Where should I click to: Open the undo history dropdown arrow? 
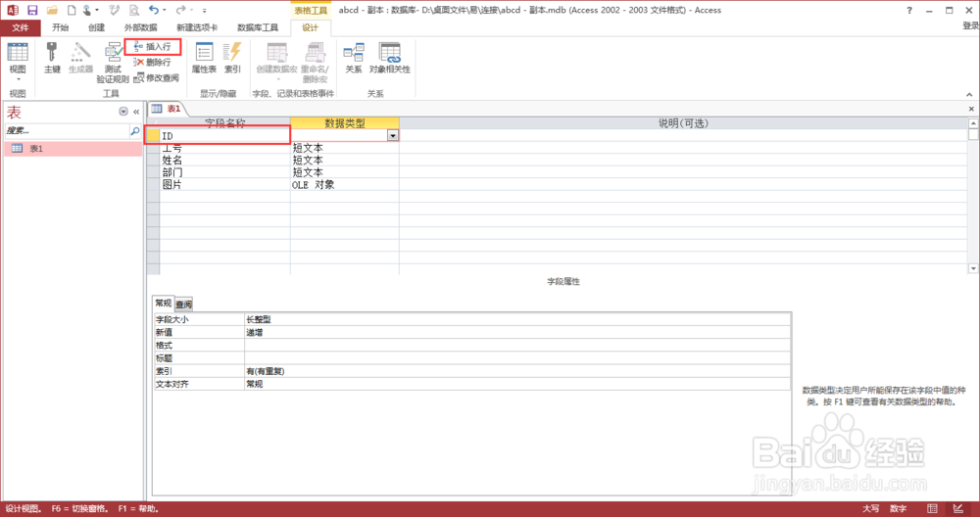165,11
